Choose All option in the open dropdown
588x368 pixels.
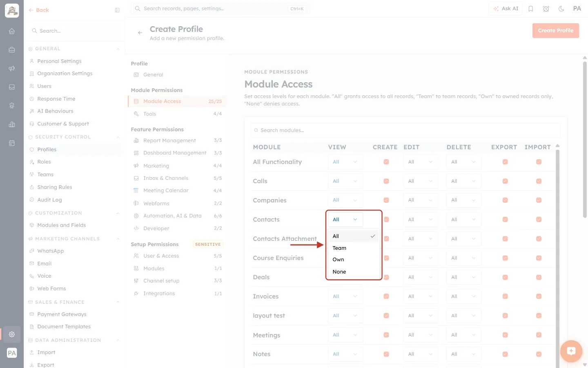354,236
